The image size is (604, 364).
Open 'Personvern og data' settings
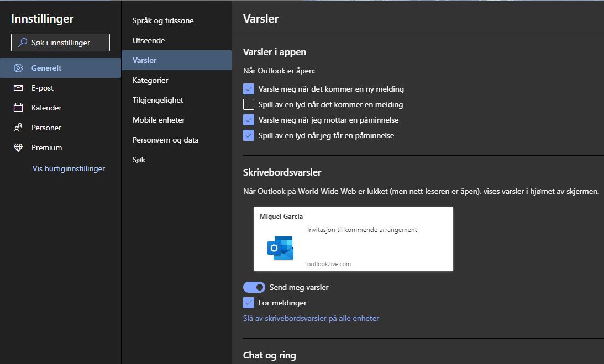(x=165, y=140)
